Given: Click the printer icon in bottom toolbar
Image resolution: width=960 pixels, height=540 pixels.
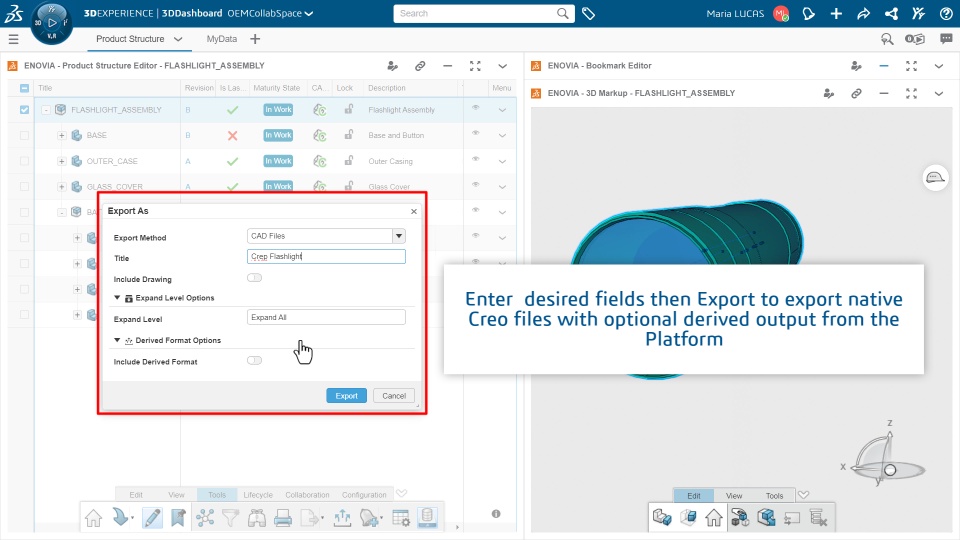Looking at the screenshot, I should 283,518.
